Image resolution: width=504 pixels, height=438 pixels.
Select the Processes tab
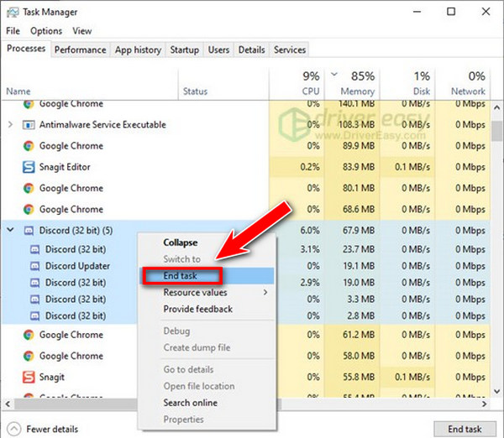(26, 49)
